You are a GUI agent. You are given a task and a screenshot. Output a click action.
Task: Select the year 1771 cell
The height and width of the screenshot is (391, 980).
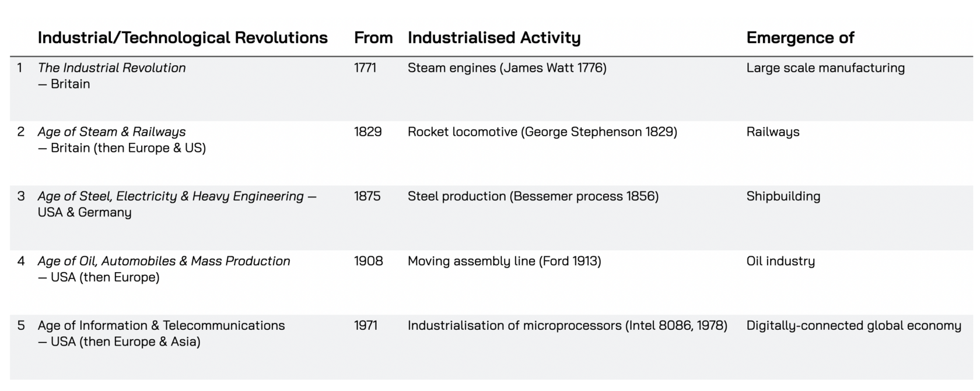tap(365, 68)
